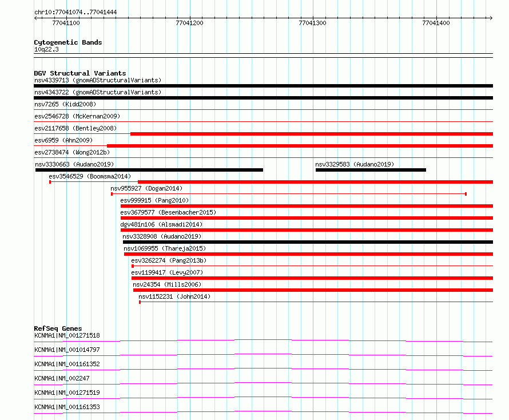Click the red bar under esv999915
The image size is (509, 420).
coord(307,206)
